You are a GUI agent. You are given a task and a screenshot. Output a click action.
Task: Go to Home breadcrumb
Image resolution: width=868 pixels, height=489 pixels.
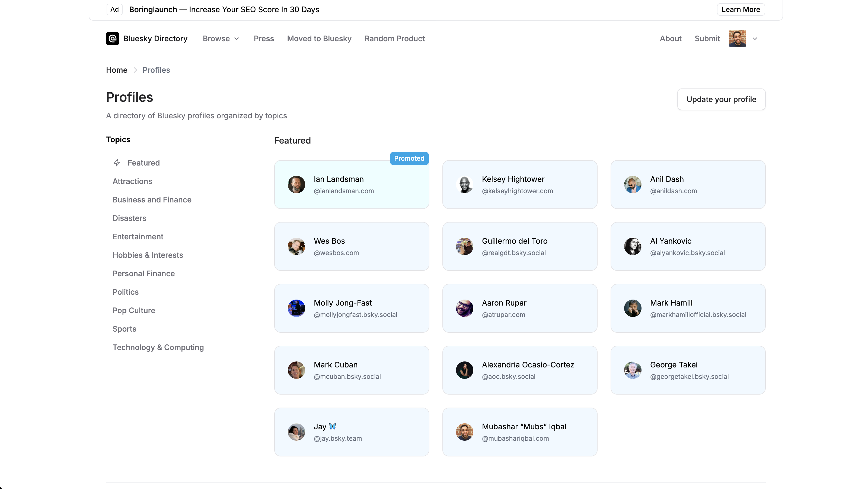point(117,70)
